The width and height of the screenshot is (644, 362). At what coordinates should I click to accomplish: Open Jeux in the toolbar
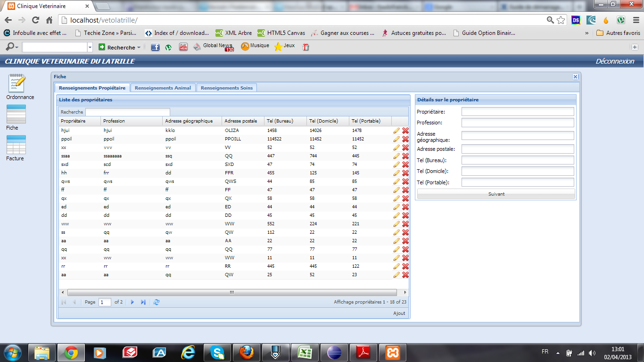click(285, 47)
